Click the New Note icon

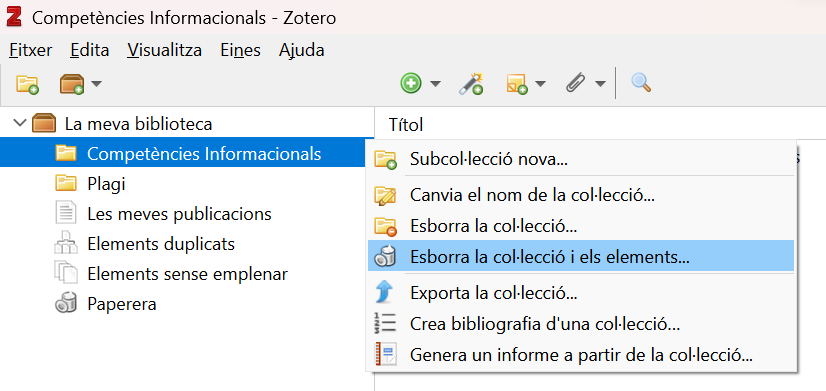516,83
